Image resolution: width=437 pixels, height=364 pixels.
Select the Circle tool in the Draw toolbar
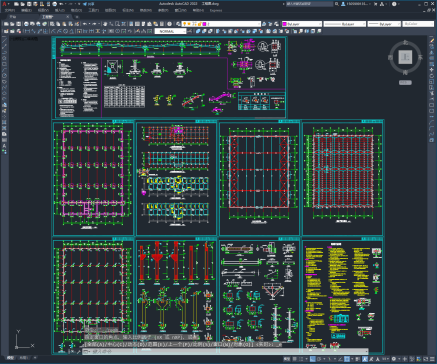tap(5, 76)
